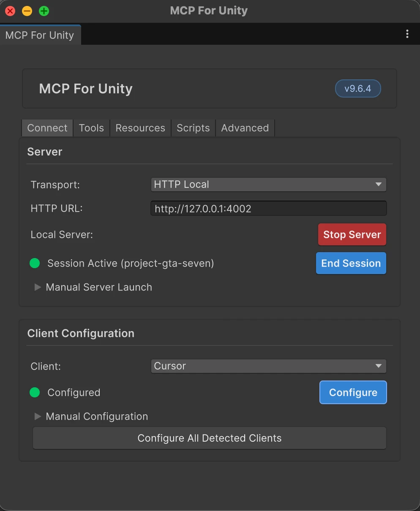Stop the local server
420x511 pixels.
pos(352,235)
